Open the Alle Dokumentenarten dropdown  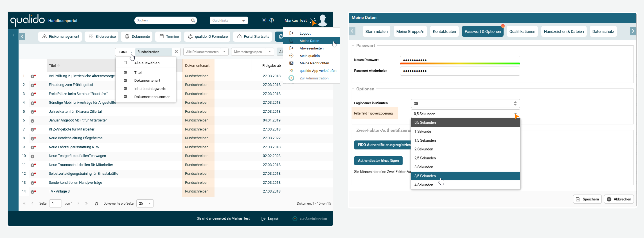pyautogui.click(x=206, y=52)
